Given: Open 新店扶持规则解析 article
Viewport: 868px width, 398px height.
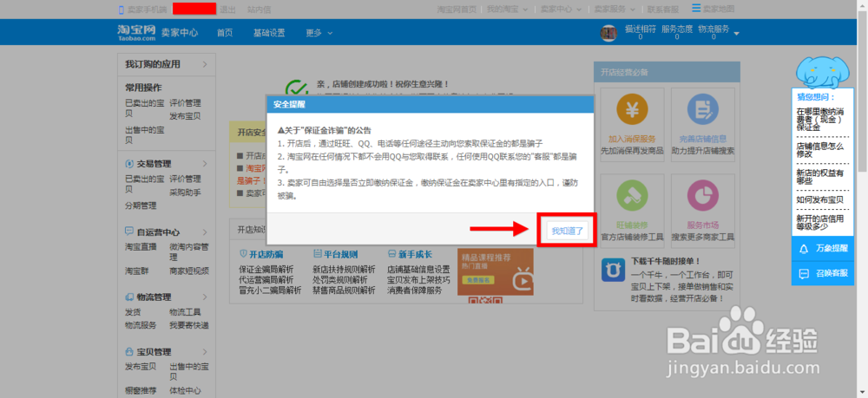Looking at the screenshot, I should 344,270.
